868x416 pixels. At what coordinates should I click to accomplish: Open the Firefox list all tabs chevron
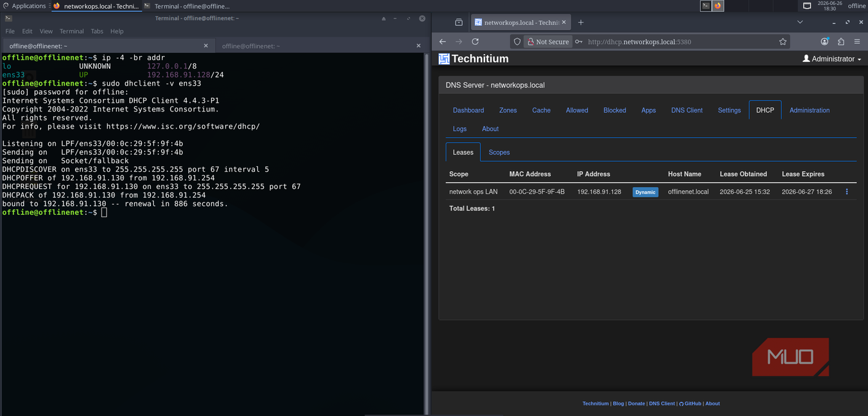coord(800,22)
